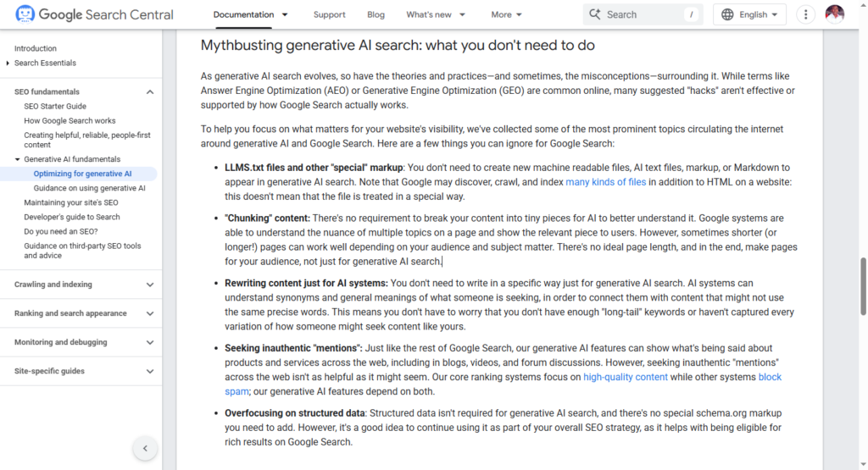Open SEO Starter Guide in the sidebar

click(x=55, y=106)
